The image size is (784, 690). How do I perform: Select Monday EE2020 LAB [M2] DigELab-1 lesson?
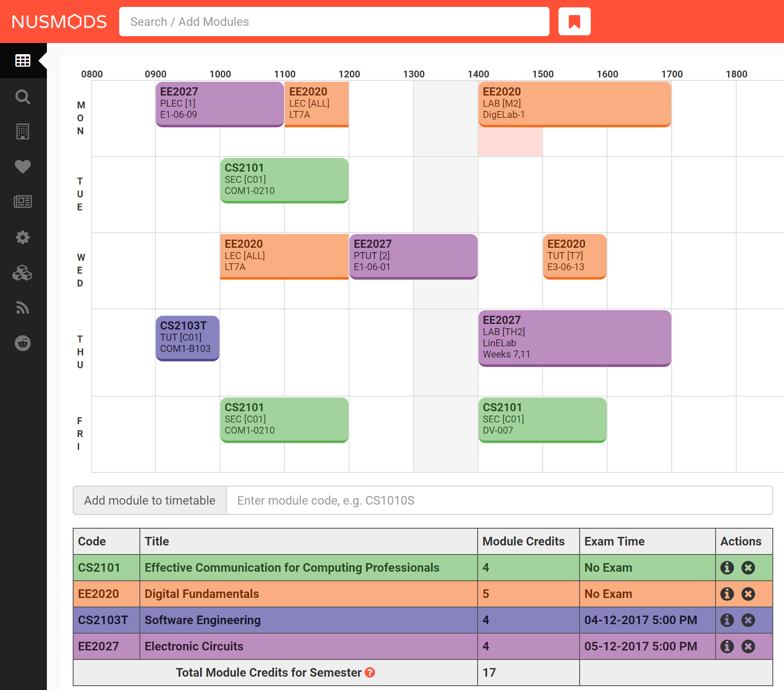[574, 104]
